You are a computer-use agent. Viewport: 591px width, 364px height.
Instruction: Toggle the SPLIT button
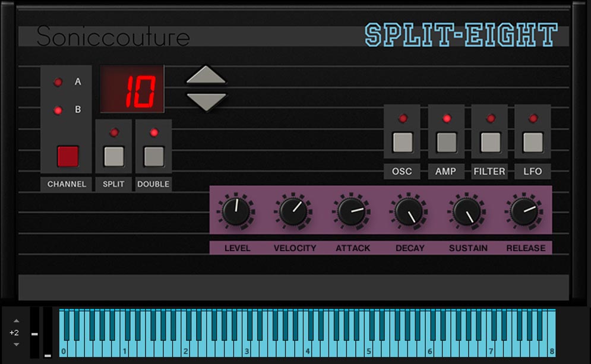pyautogui.click(x=114, y=156)
